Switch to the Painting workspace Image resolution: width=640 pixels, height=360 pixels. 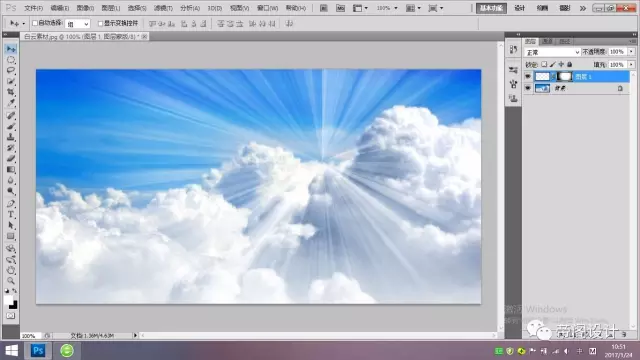(x=542, y=8)
